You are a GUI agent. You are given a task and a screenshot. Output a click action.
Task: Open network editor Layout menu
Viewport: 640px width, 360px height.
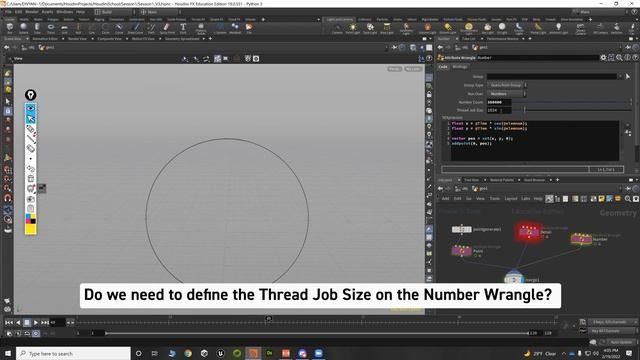tap(511, 199)
